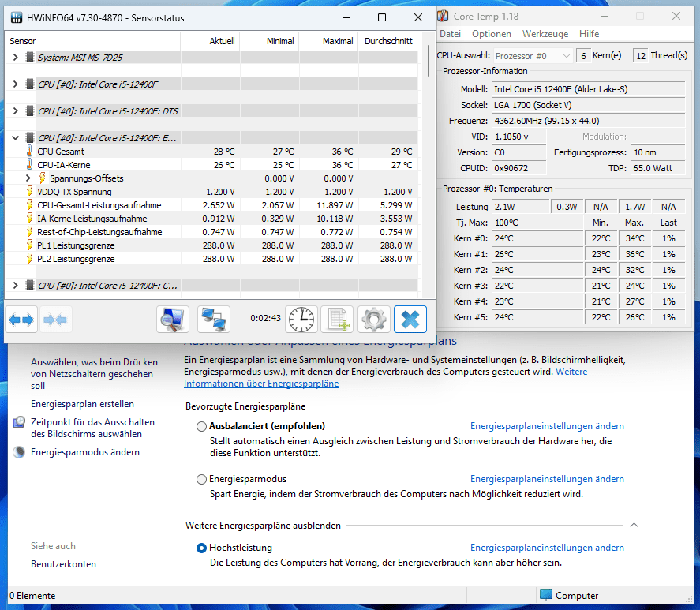Viewport: 700px width, 610px height.
Task: Expand the Intel Core i5-12400F: C... group
Action: pos(16,285)
